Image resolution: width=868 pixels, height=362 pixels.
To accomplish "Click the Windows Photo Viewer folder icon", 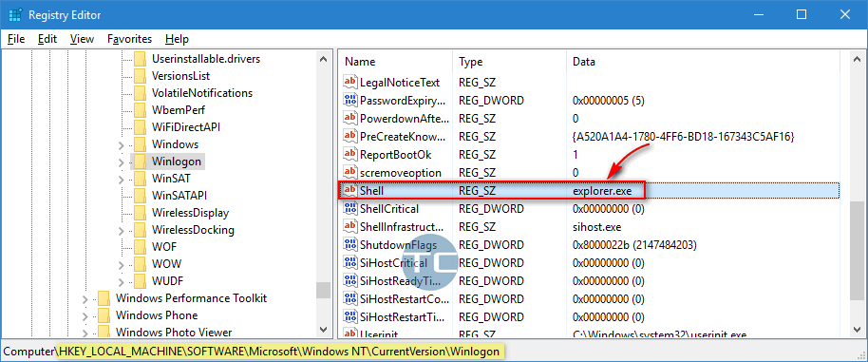I will [104, 333].
